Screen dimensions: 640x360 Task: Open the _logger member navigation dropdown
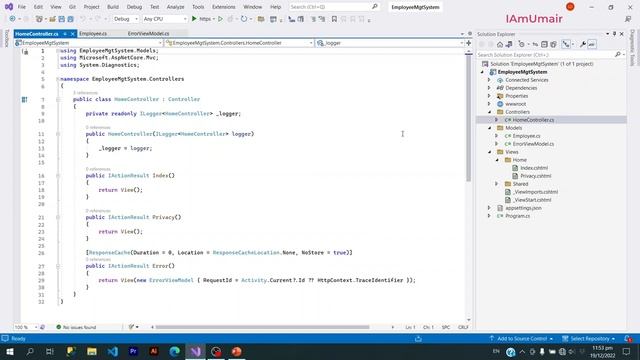point(390,43)
